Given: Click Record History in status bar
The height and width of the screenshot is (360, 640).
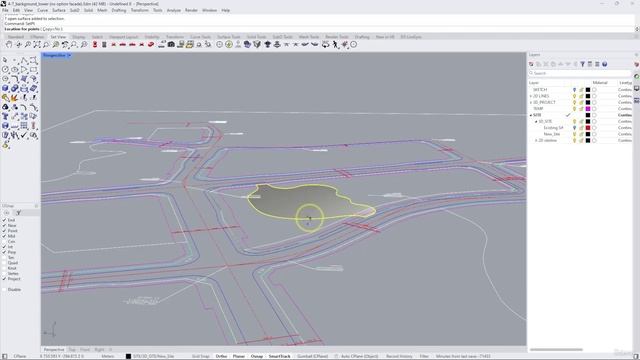Looking at the screenshot, I should tap(399, 356).
